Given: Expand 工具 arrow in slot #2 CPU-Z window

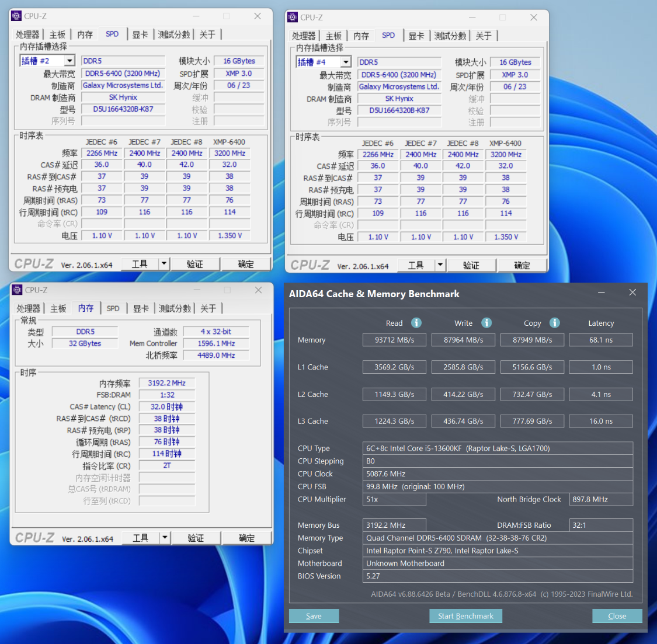Looking at the screenshot, I should coord(164,264).
